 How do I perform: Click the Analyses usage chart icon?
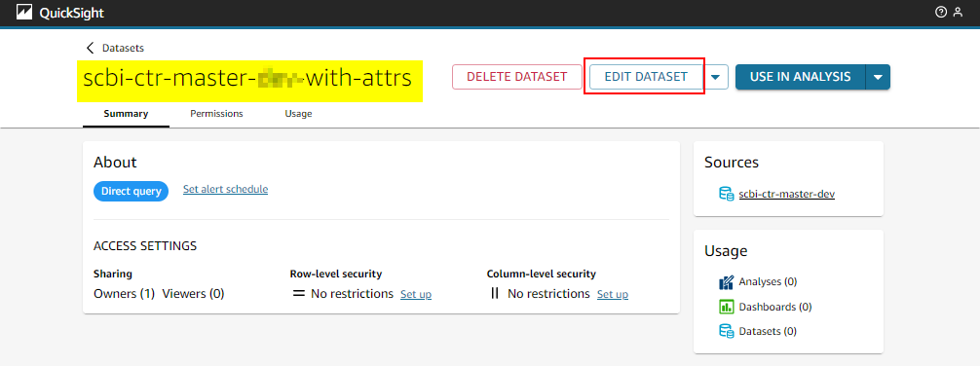pyautogui.click(x=727, y=282)
